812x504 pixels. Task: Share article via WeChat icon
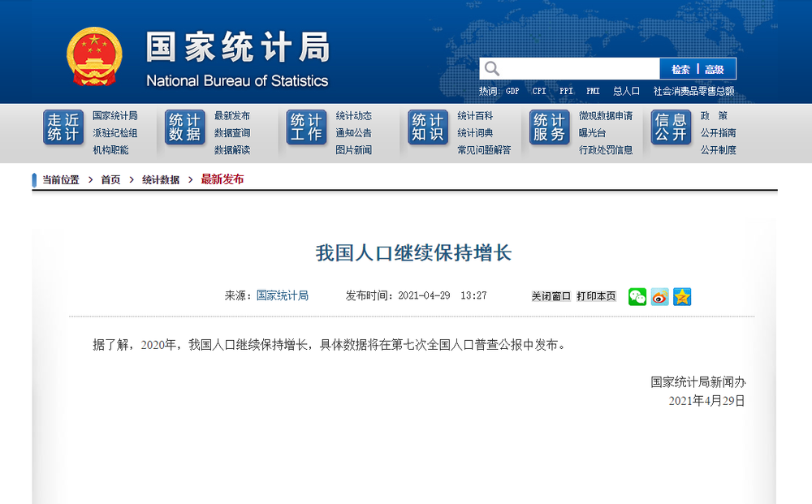coord(637,296)
